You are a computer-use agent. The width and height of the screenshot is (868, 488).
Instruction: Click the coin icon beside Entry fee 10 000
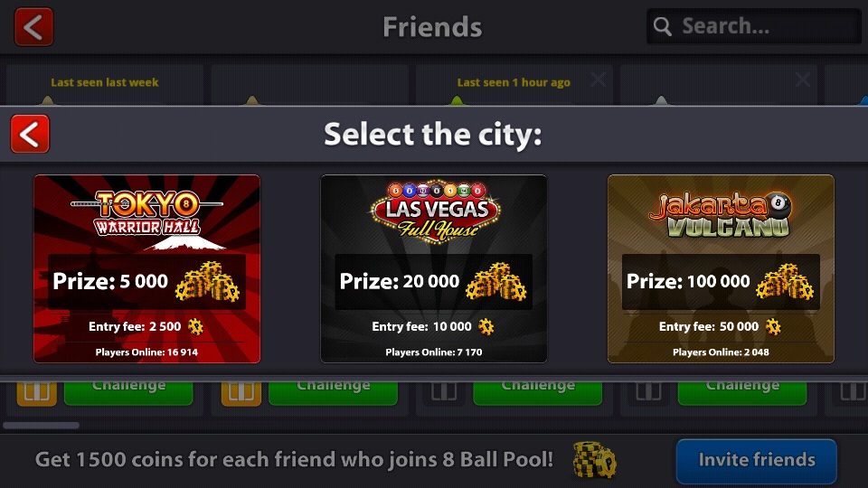486,326
